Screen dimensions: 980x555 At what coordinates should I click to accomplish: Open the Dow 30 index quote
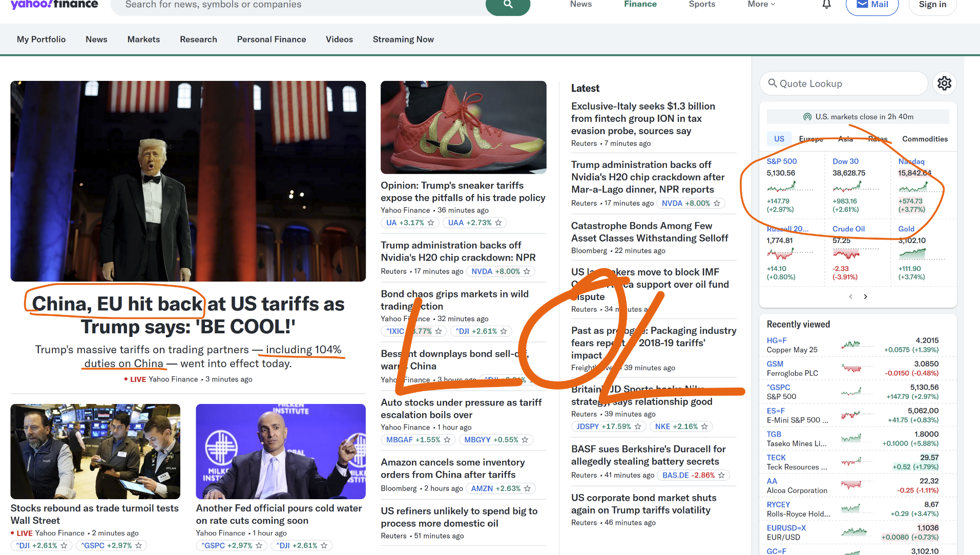click(845, 161)
